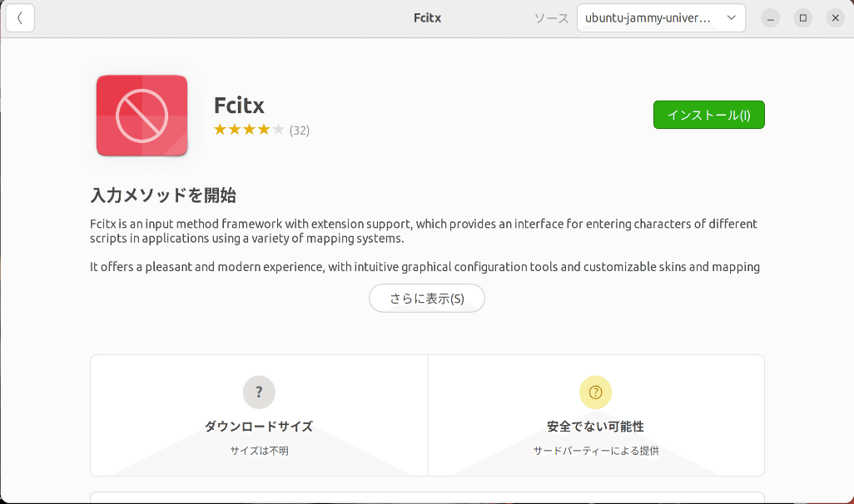Image resolution: width=854 pixels, height=504 pixels.
Task: Open the ダウンロードサイズ info card
Action: (x=259, y=415)
